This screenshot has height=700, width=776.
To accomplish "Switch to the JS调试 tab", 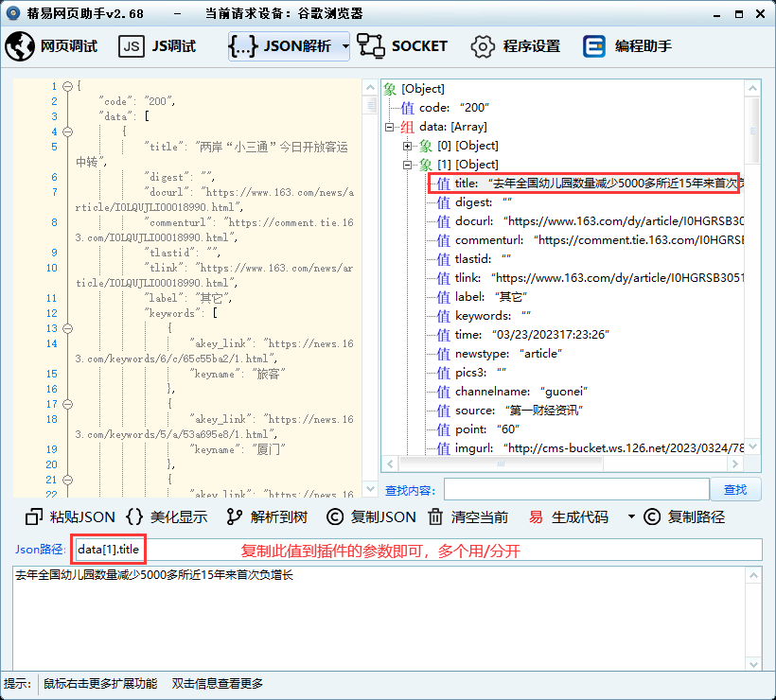I will click(x=157, y=46).
